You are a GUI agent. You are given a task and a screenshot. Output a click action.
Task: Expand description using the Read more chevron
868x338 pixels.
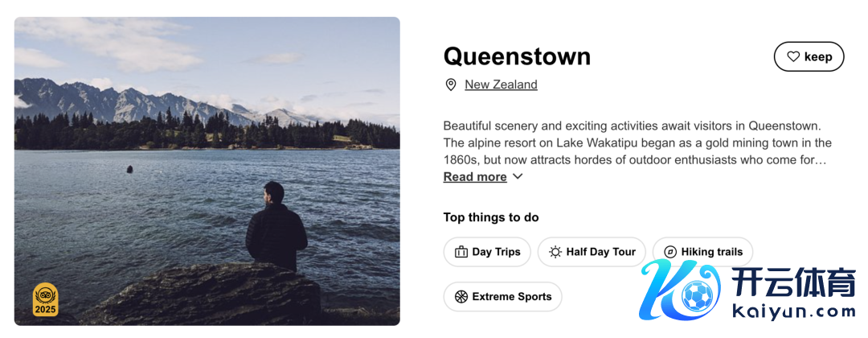click(518, 176)
